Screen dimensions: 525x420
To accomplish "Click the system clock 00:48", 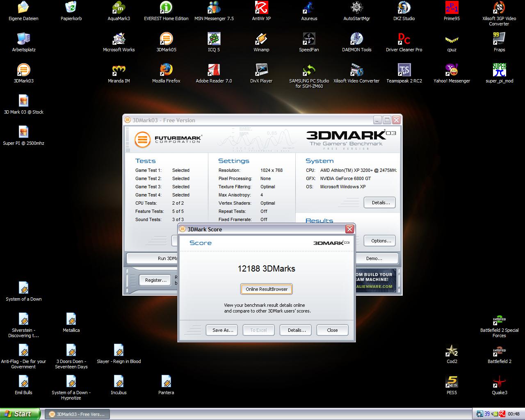I will [x=514, y=414].
